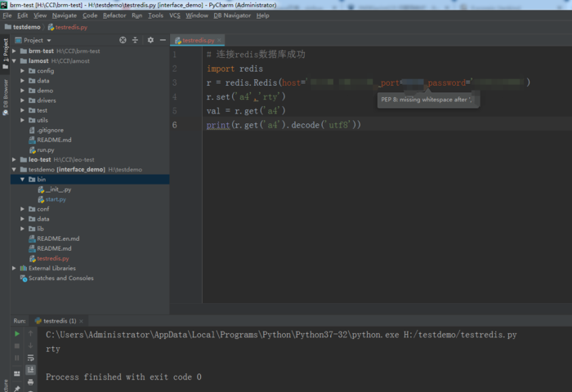This screenshot has width=572, height=392.
Task: Select Scratches and Consoles node
Action: pyautogui.click(x=56, y=278)
